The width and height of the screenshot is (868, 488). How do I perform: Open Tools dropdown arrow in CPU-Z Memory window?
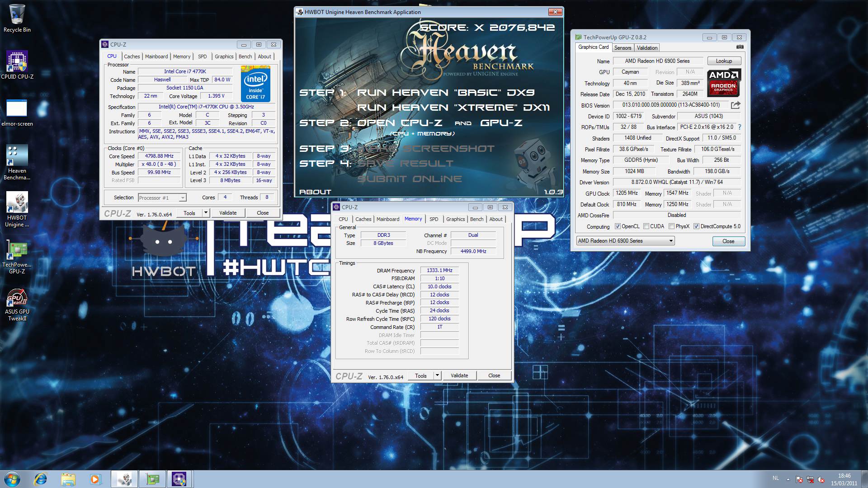tap(437, 375)
